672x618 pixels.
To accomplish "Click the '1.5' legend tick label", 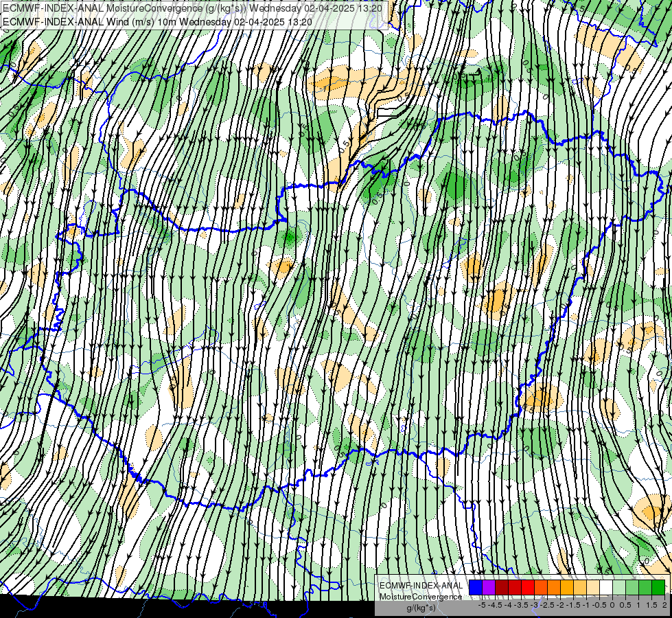I will pos(652,605).
